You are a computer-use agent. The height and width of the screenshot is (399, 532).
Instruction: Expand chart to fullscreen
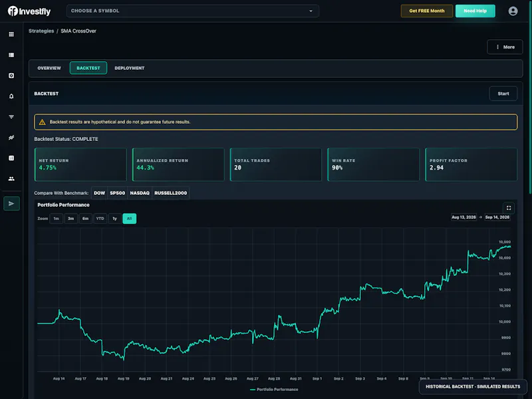coord(509,208)
